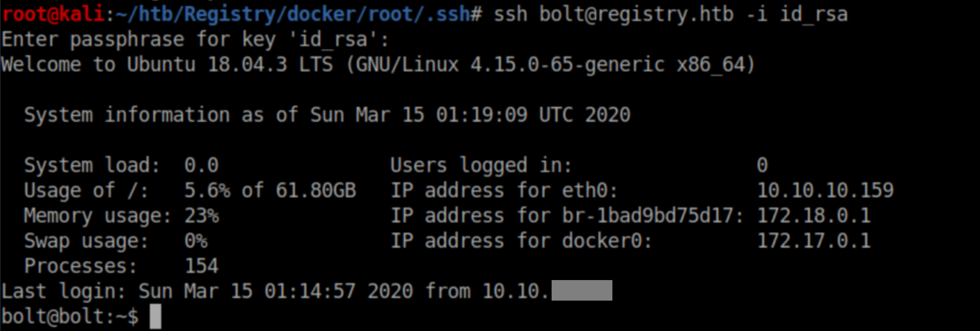Click the System information date line
Image resolution: width=980 pixels, height=331 pixels.
point(327,115)
